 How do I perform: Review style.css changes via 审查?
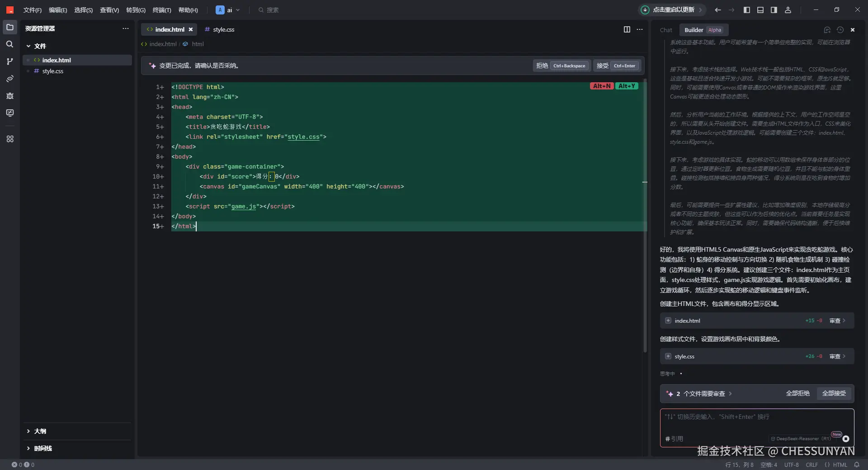pos(837,356)
